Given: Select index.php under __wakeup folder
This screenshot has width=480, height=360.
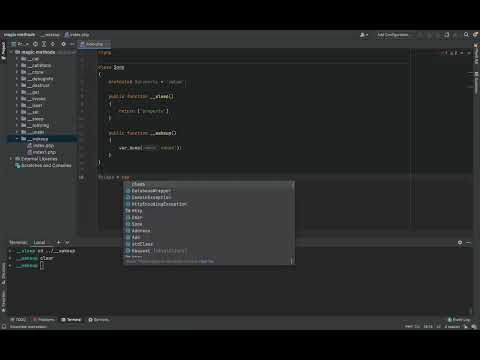Looking at the screenshot, I should coord(40,146).
